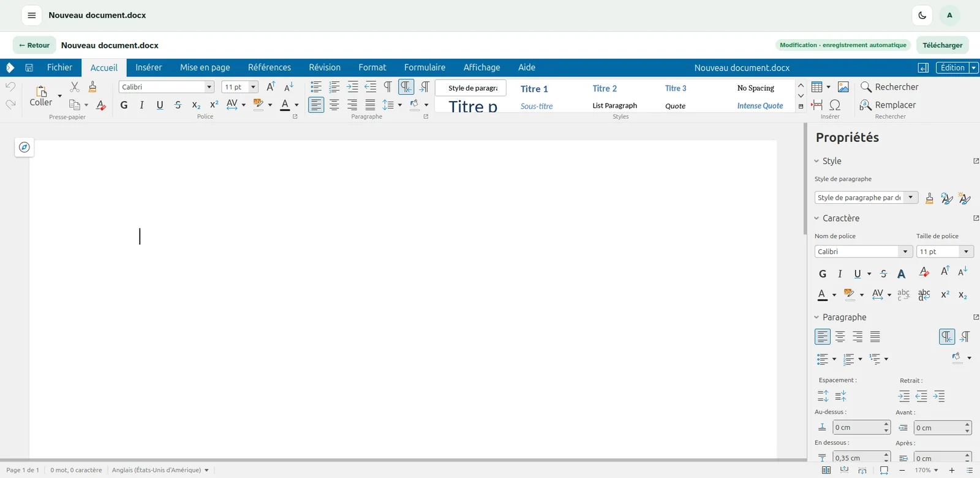Click the clone formatting paintbrush icon
The height and width of the screenshot is (478, 980).
tap(92, 87)
